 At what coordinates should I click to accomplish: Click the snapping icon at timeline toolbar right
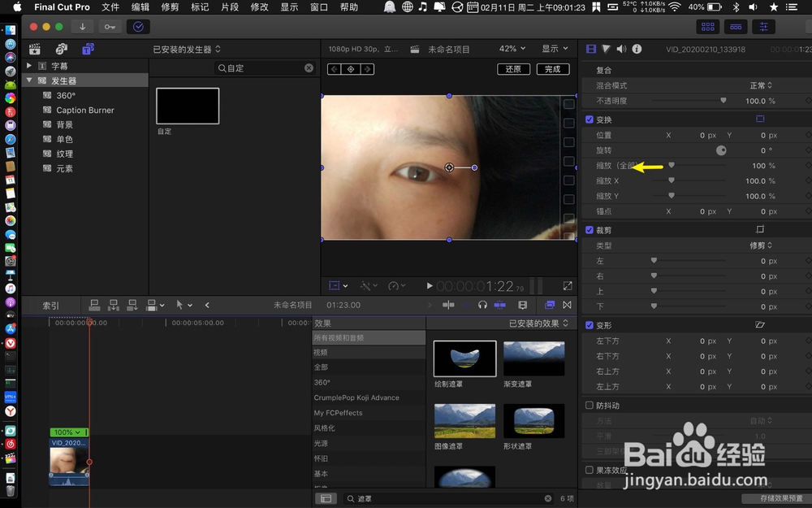pyautogui.click(x=566, y=305)
